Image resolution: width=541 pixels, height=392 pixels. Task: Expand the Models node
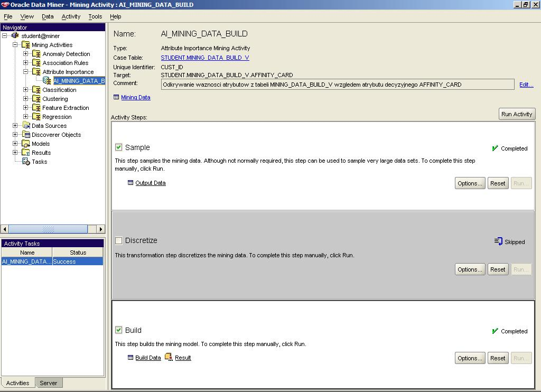coord(15,143)
